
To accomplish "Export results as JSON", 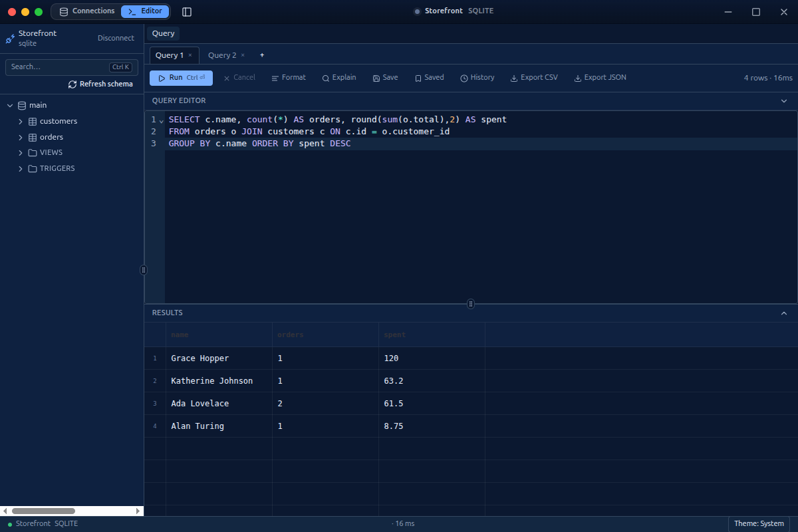I will click(x=600, y=78).
